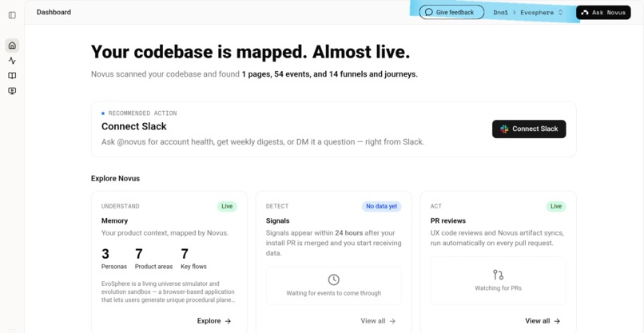This screenshot has width=644, height=333.
Task: Click the Slack logo icon
Action: 504,129
